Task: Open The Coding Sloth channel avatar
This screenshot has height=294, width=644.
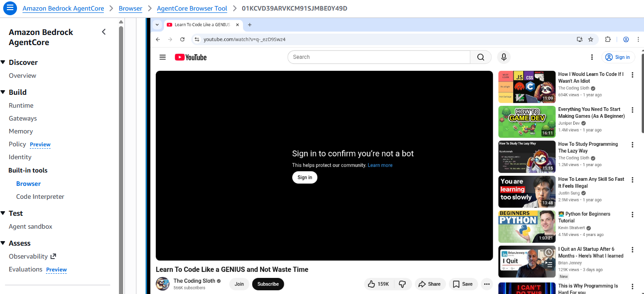Action: tap(163, 284)
